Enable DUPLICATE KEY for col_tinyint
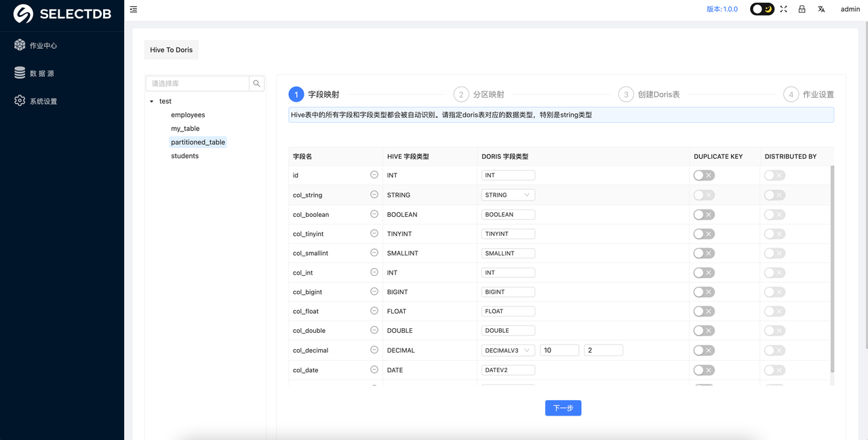 coord(704,234)
